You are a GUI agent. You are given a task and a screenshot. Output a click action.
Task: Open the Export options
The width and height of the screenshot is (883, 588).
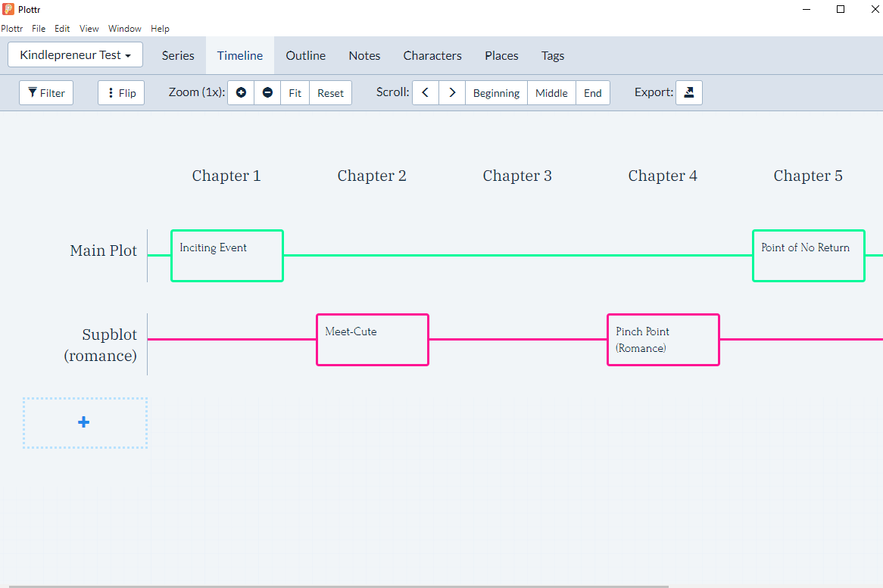[x=688, y=92]
